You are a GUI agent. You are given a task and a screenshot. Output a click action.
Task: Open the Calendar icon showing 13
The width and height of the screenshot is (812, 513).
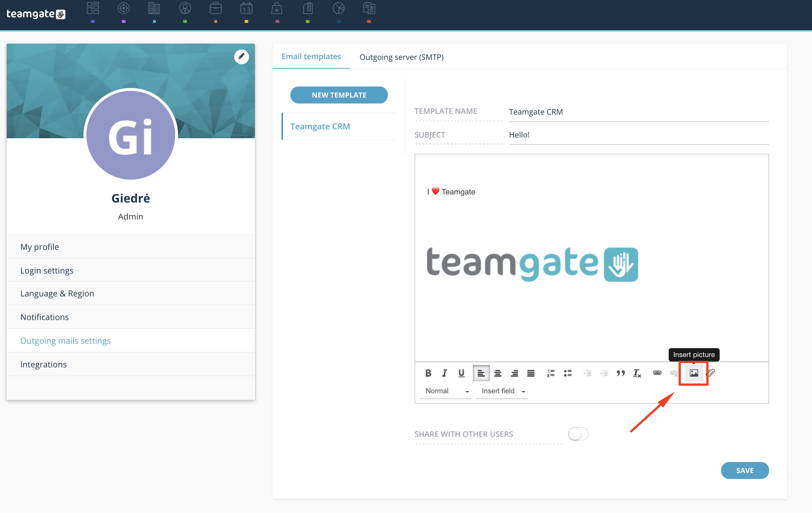click(x=246, y=8)
